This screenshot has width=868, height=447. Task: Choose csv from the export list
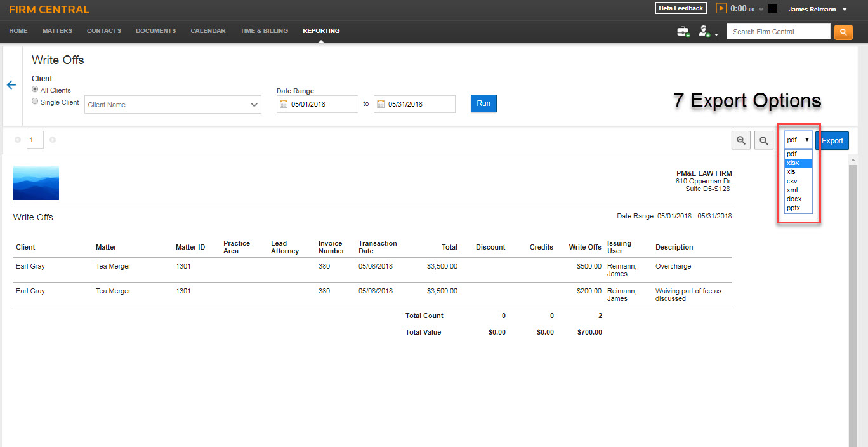coord(798,181)
